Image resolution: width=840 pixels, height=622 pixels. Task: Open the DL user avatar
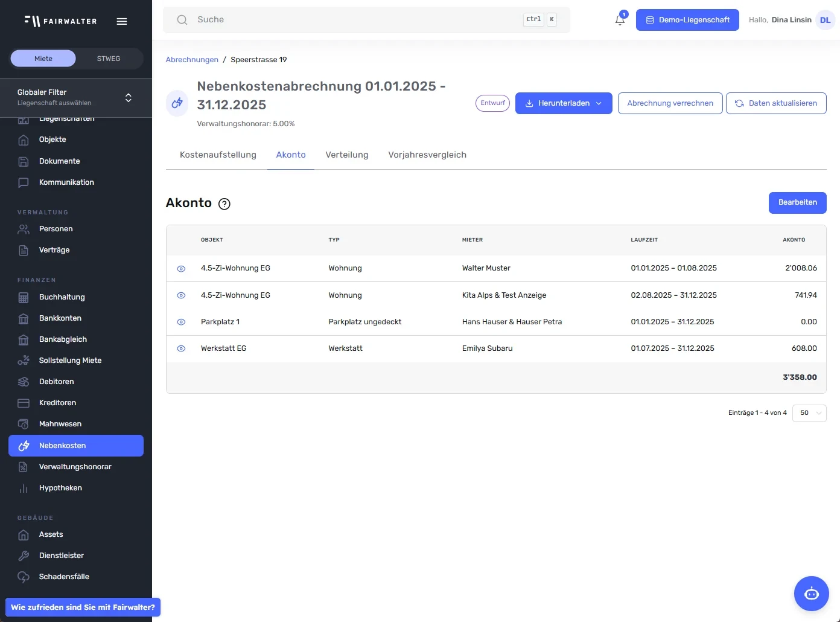(x=825, y=20)
